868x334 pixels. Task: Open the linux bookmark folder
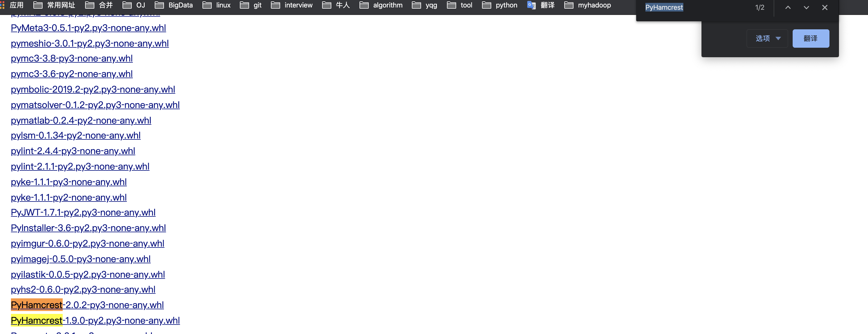tap(216, 5)
